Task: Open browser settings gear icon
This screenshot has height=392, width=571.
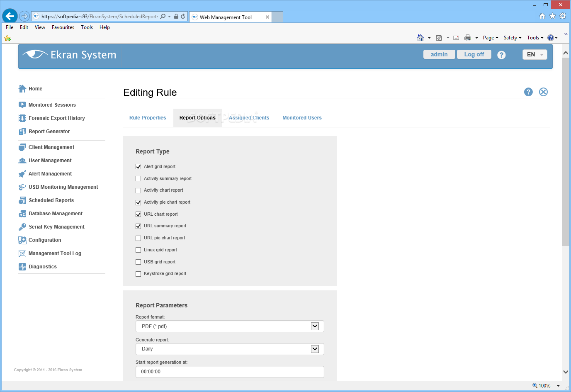Action: click(x=563, y=16)
